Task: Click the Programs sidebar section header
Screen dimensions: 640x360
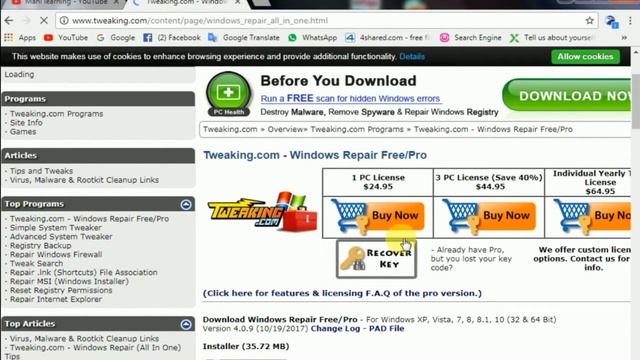Action: point(98,99)
